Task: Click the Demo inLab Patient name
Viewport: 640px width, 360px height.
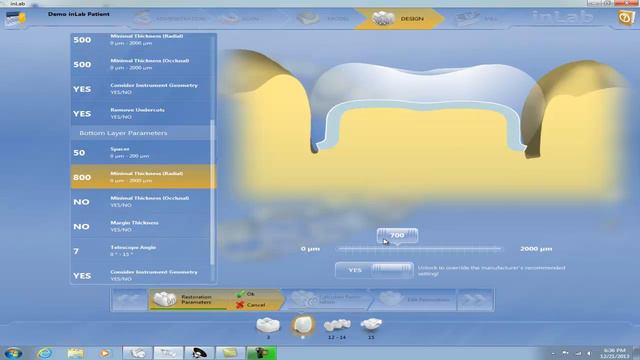Action: click(79, 14)
